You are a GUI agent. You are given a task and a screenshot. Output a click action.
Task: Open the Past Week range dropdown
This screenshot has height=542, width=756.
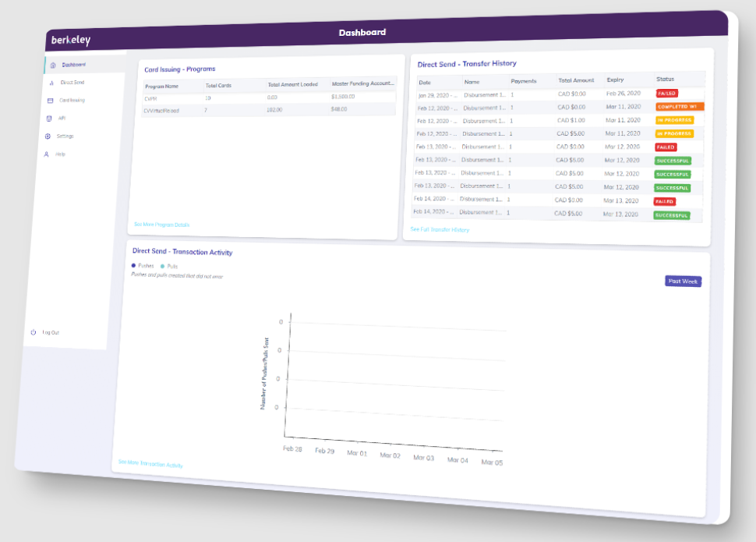(x=684, y=282)
